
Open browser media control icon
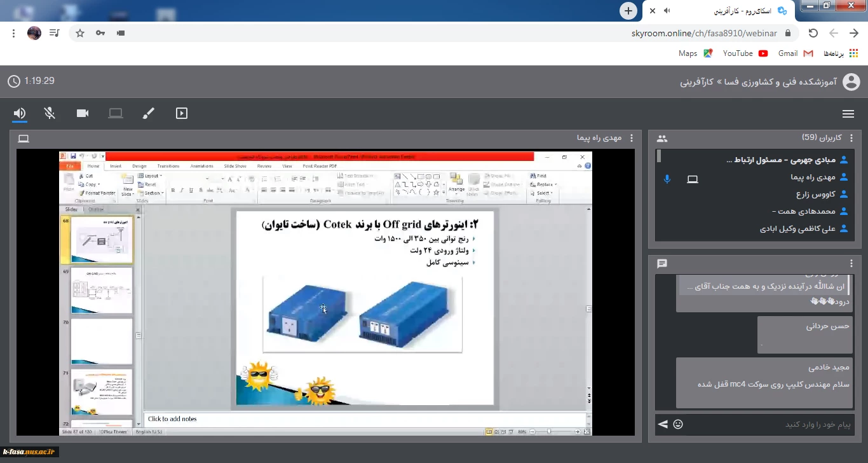(55, 33)
